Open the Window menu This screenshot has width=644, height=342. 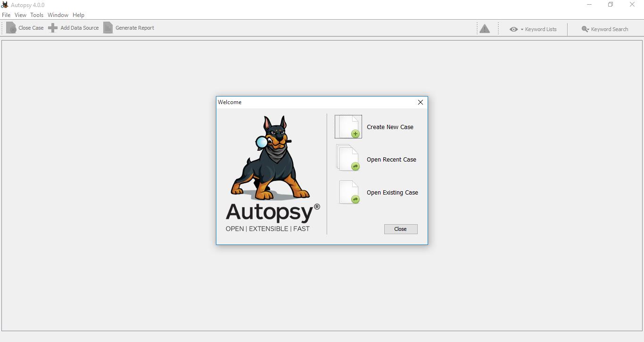click(58, 15)
